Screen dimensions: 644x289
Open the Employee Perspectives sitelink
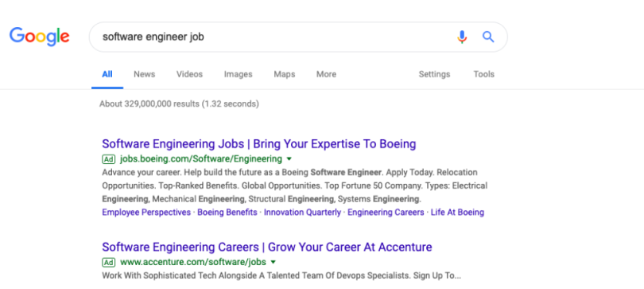146,213
